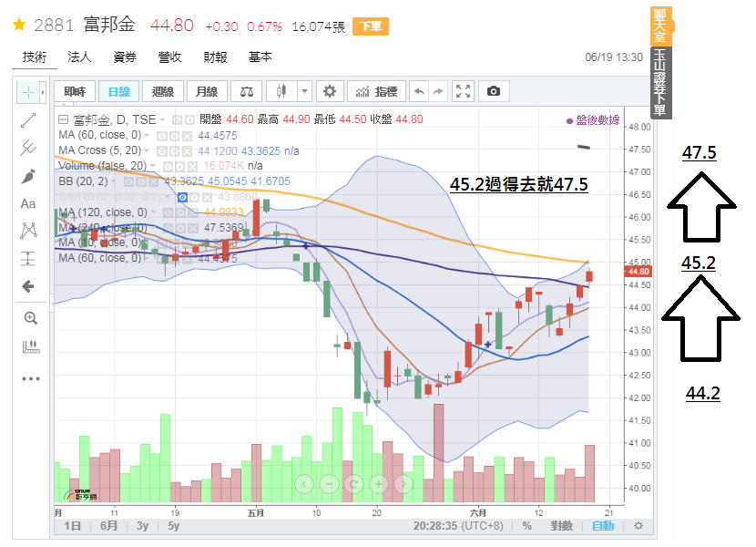Switch to the 基本 tab
756x547 pixels.
click(x=261, y=57)
